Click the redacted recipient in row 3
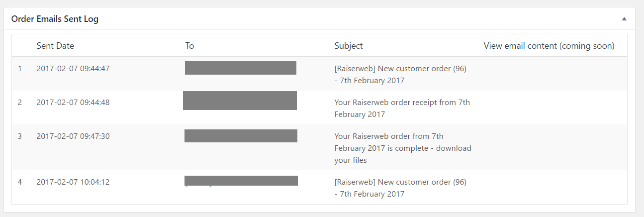Image resolution: width=644 pixels, height=217 pixels. coord(241,136)
